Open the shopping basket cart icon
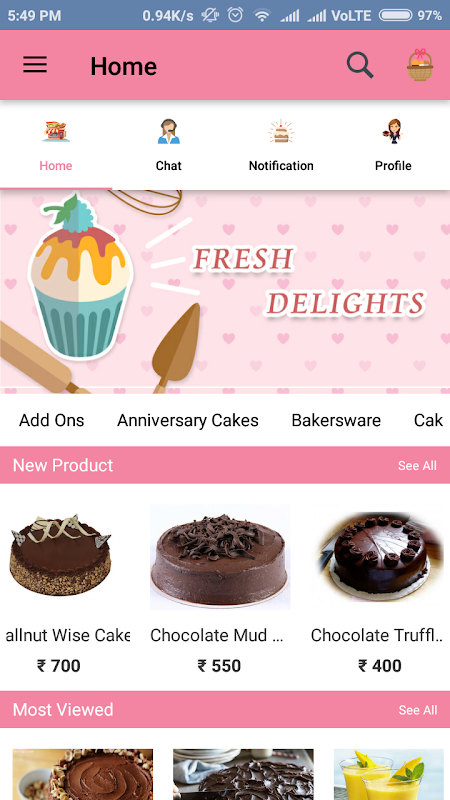Image resolution: width=450 pixels, height=800 pixels. pos(419,65)
